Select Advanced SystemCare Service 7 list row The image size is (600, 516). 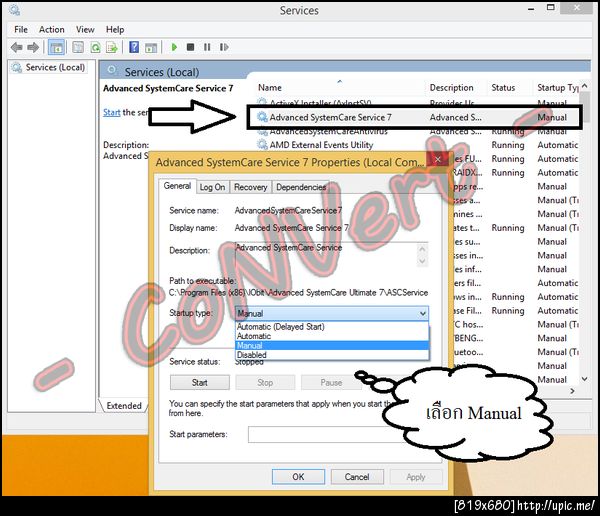[415, 117]
